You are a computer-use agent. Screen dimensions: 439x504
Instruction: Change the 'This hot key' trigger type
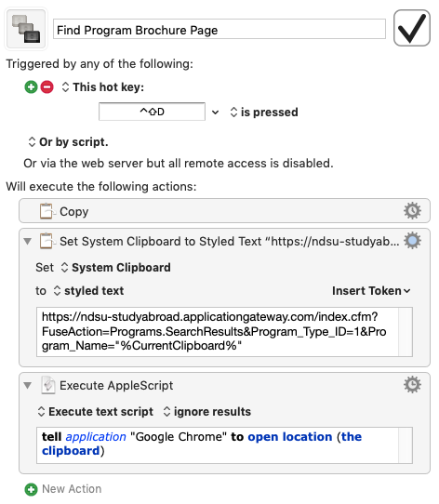(103, 87)
